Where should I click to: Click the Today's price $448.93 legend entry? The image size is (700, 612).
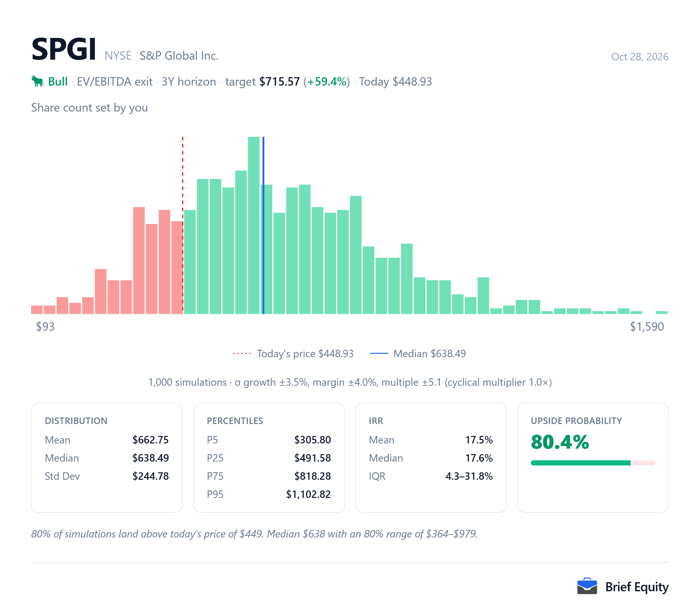point(293,353)
